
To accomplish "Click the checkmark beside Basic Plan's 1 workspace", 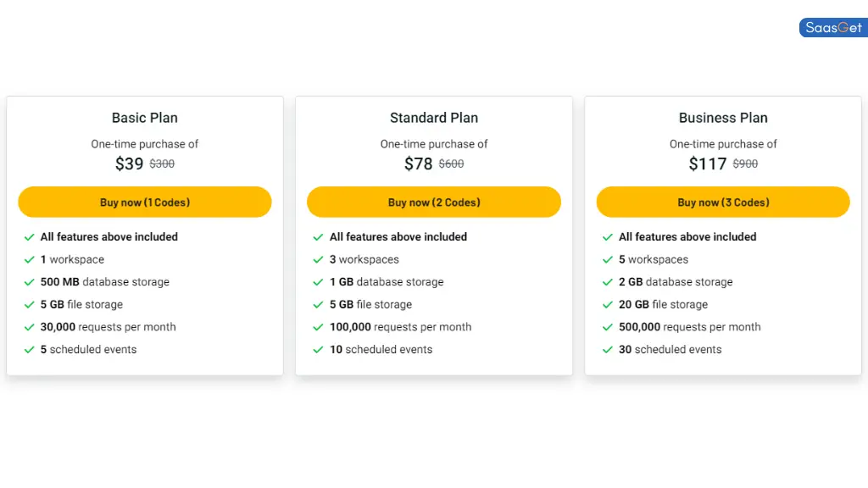I will pyautogui.click(x=31, y=259).
